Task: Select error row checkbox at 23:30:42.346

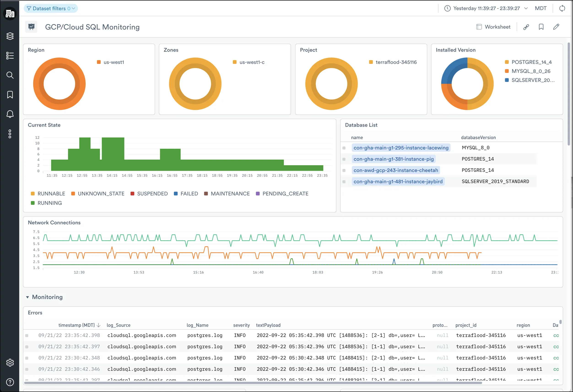Action: click(27, 369)
